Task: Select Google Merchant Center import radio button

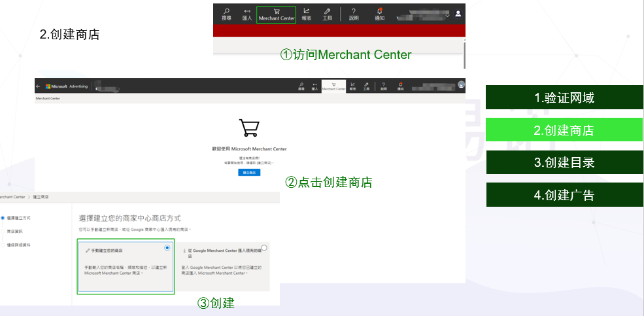Action: coord(263,248)
